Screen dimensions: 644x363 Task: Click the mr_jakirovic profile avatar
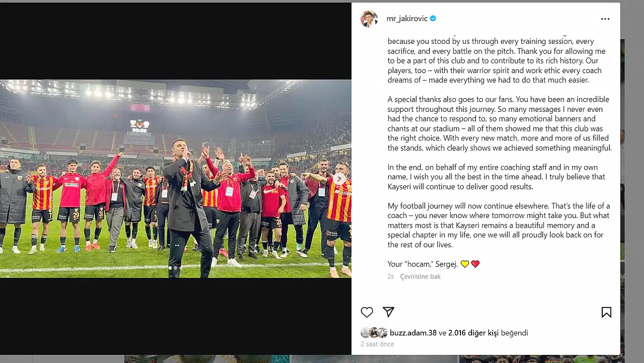tap(369, 19)
